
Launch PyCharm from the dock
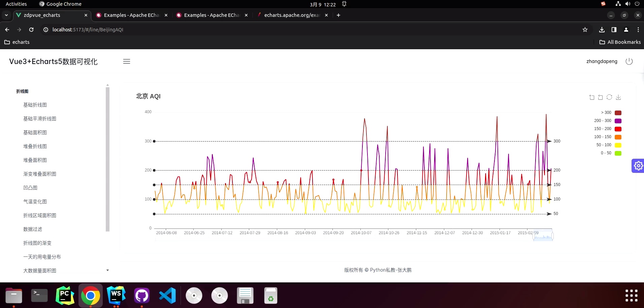tap(64, 295)
